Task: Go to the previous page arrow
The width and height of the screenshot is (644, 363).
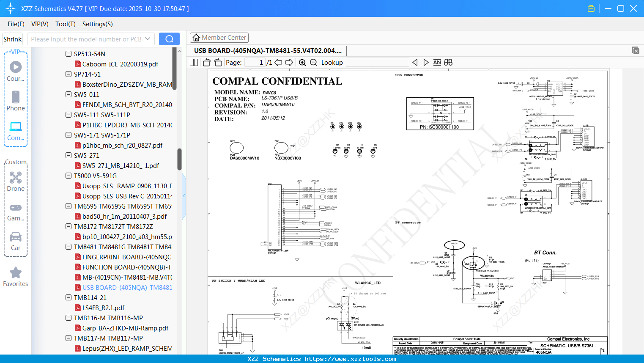Action: click(278, 62)
